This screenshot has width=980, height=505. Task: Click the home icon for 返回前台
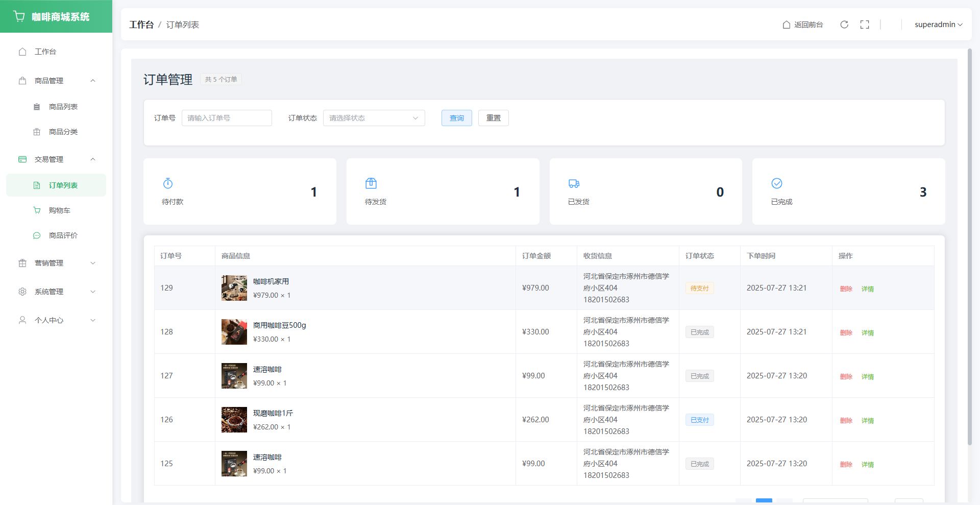point(787,25)
